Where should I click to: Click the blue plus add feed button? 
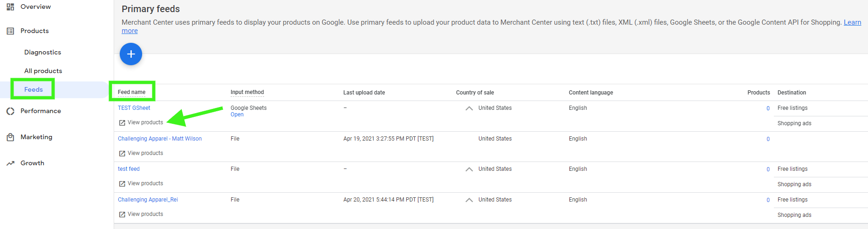click(131, 54)
